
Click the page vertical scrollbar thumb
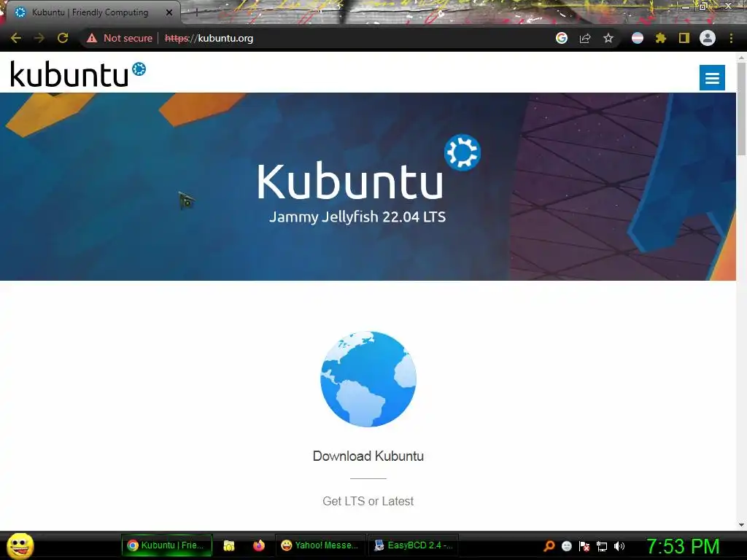(x=741, y=108)
